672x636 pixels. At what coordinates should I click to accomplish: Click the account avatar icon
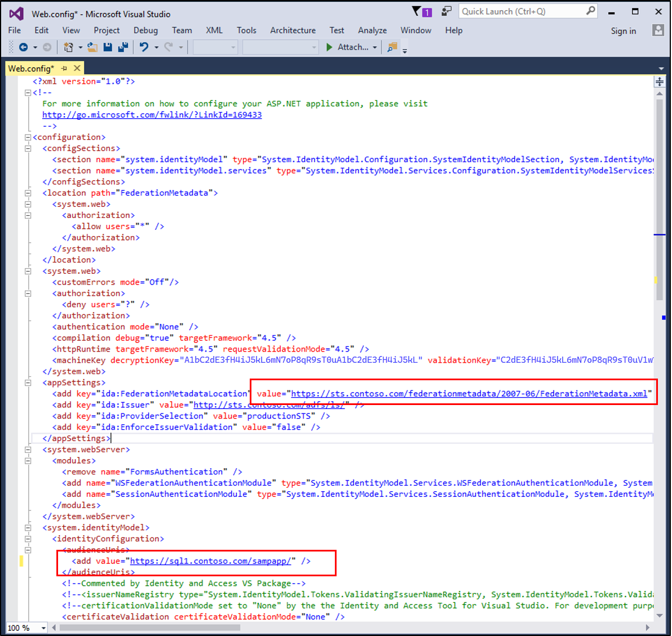coord(658,30)
